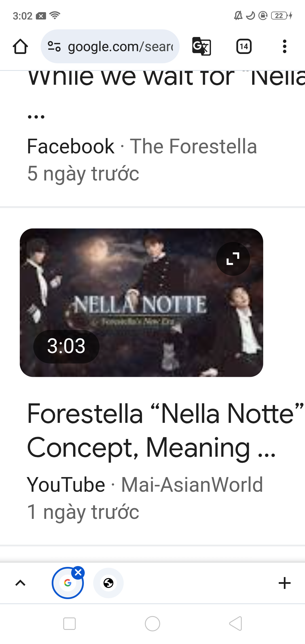305x644 pixels.
Task: Open Forestella "Nella Notte" Concept, Meaning result
Action: coord(165,430)
